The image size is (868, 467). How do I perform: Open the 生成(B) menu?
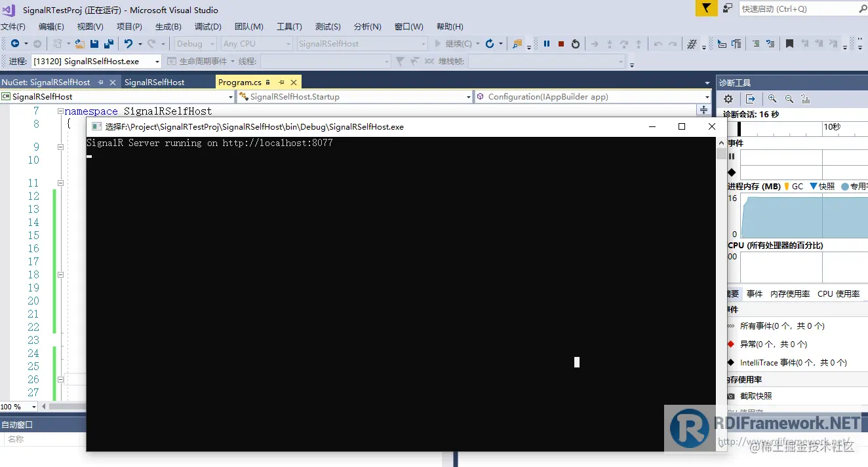tap(168, 27)
